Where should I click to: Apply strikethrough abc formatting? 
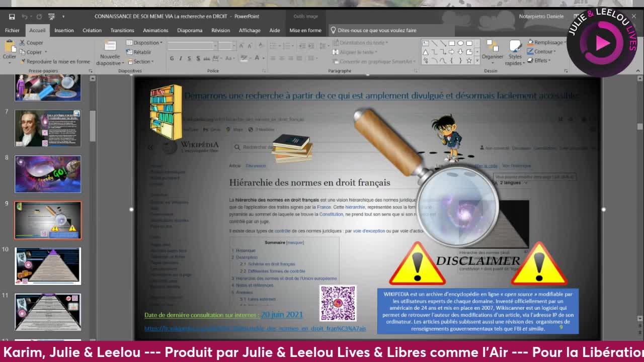[207, 58]
